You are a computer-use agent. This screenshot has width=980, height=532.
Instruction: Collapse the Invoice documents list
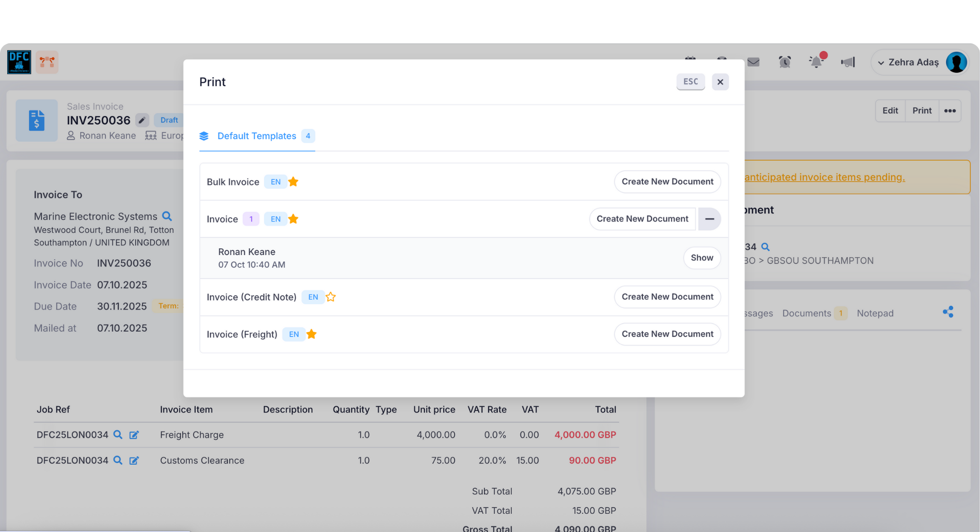(709, 219)
